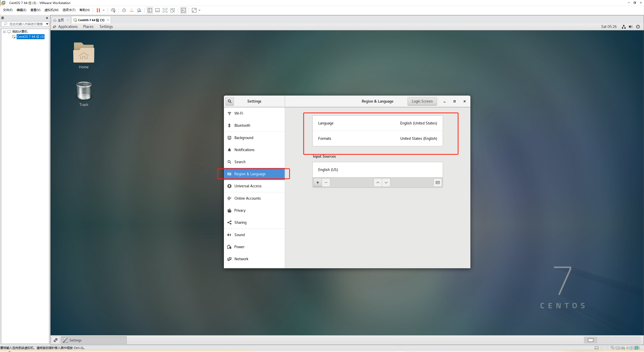The width and height of the screenshot is (644, 352).
Task: Open the Formats row United States (English)
Action: pyautogui.click(x=378, y=139)
